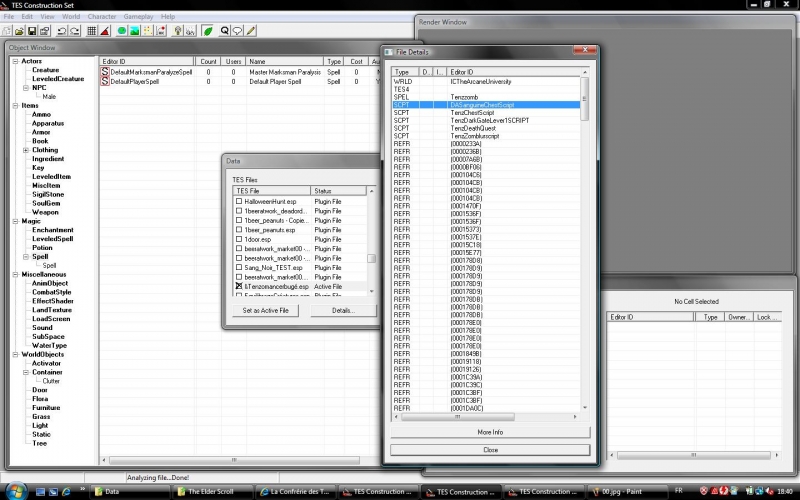Click the More Info button
The width and height of the screenshot is (800, 500).
[x=490, y=432]
